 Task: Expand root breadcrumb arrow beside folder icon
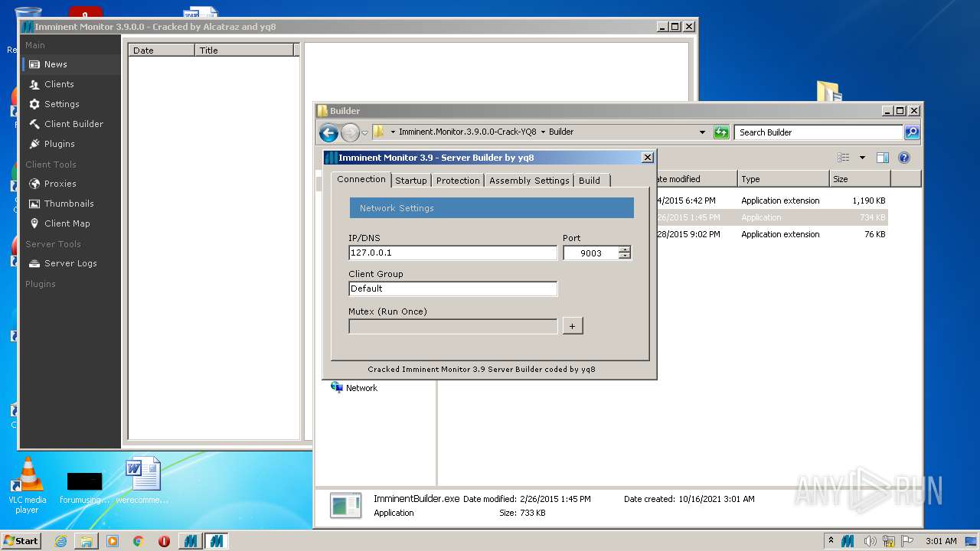click(x=393, y=132)
